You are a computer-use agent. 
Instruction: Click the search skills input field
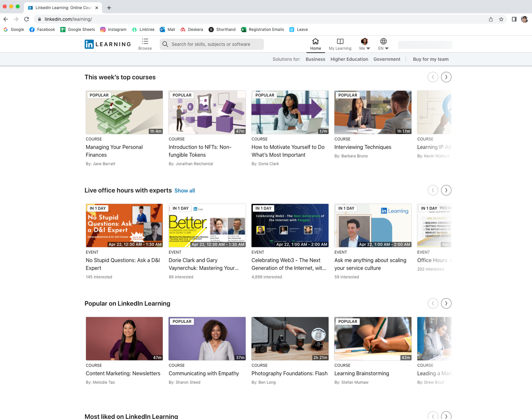click(212, 44)
